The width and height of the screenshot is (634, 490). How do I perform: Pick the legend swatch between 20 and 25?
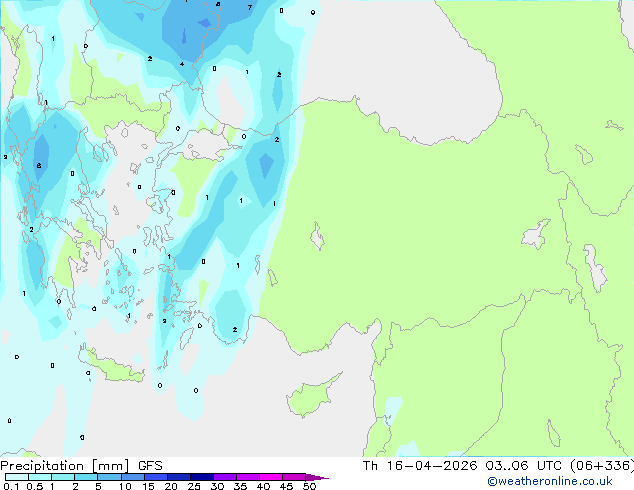pyautogui.click(x=178, y=477)
